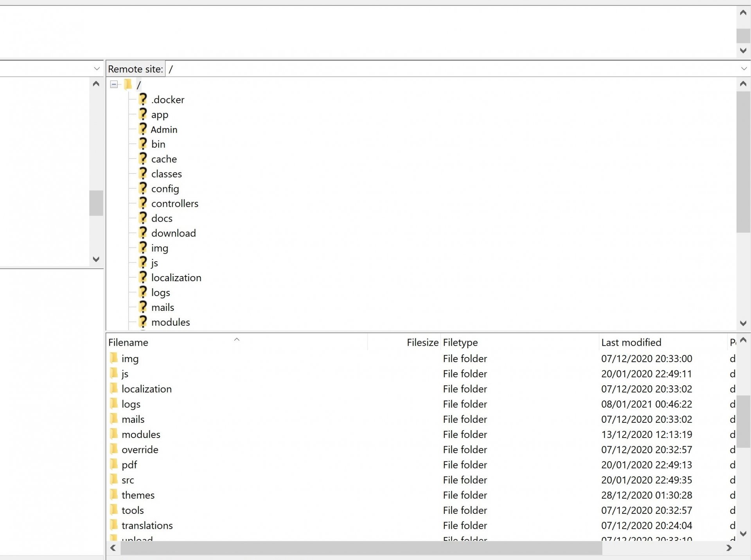
Task: Click folder icon of pdf row
Action: pyautogui.click(x=114, y=464)
